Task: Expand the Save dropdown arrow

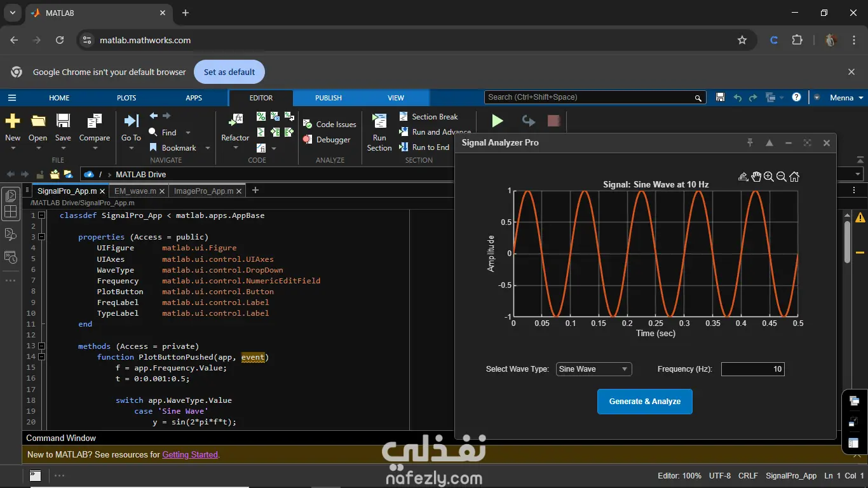Action: coord(63,149)
